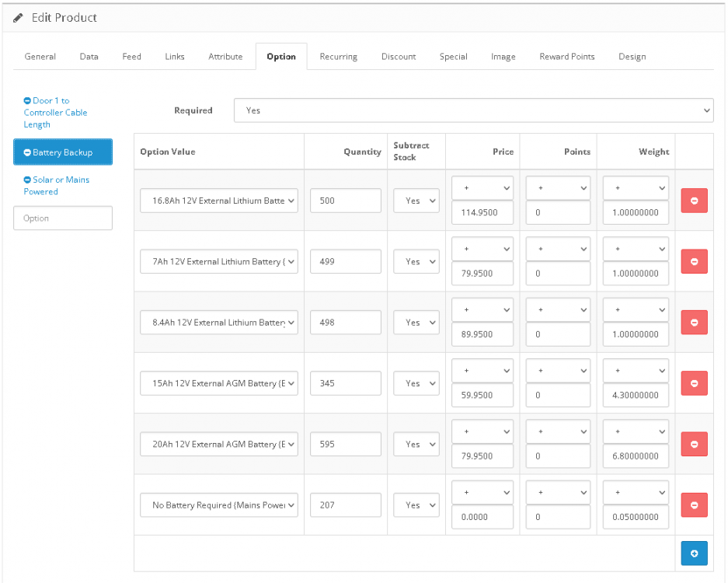
Task: Select Solar or Mains Powered option
Action: 56,185
